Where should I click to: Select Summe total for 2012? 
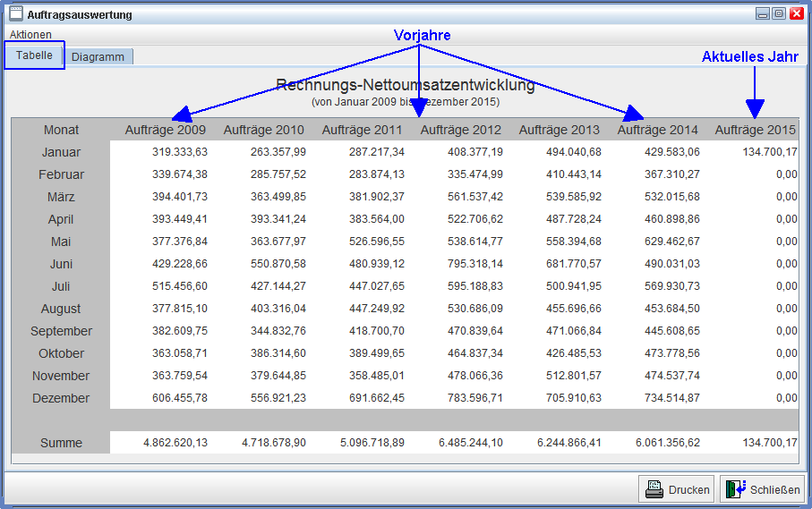(470, 443)
